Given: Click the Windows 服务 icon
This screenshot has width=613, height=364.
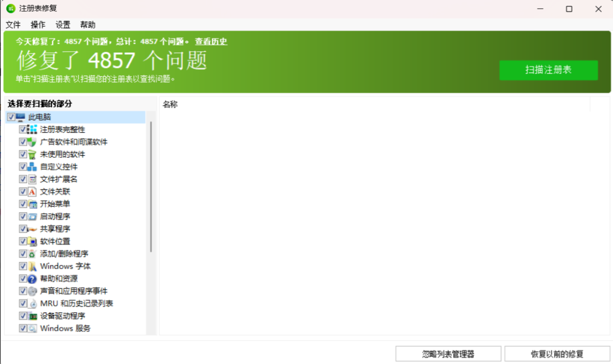Looking at the screenshot, I should (x=32, y=328).
